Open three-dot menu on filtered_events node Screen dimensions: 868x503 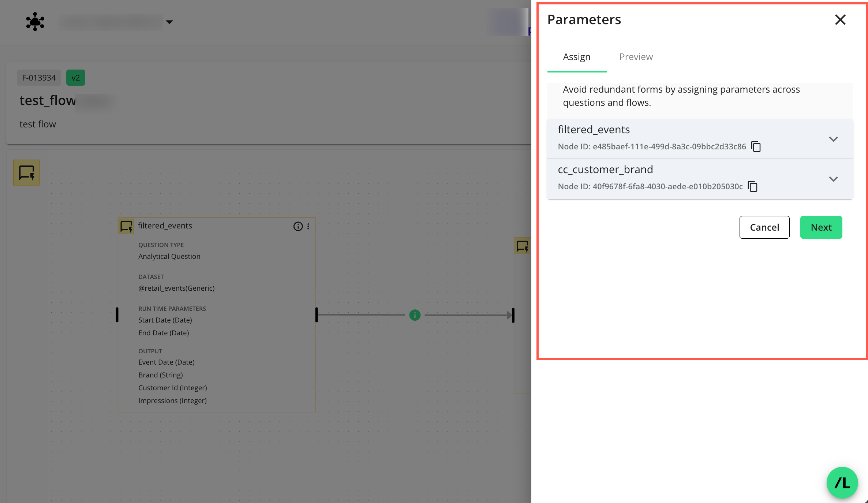pos(308,226)
